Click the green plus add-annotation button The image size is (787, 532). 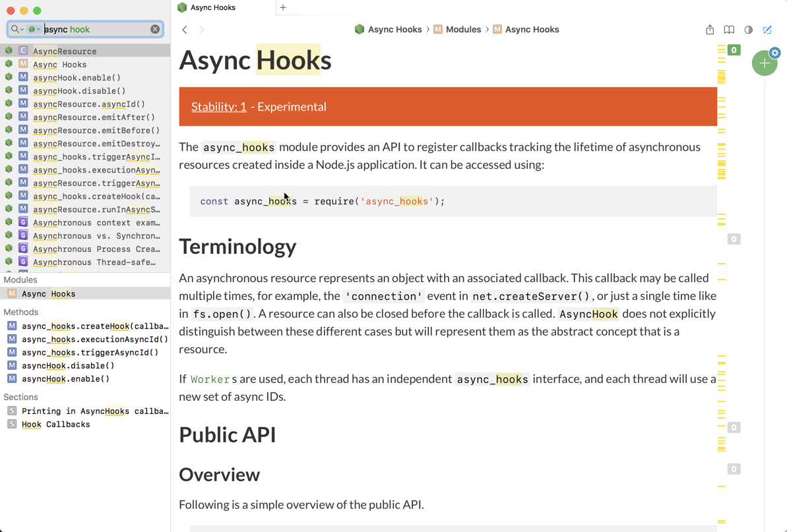coord(764,63)
